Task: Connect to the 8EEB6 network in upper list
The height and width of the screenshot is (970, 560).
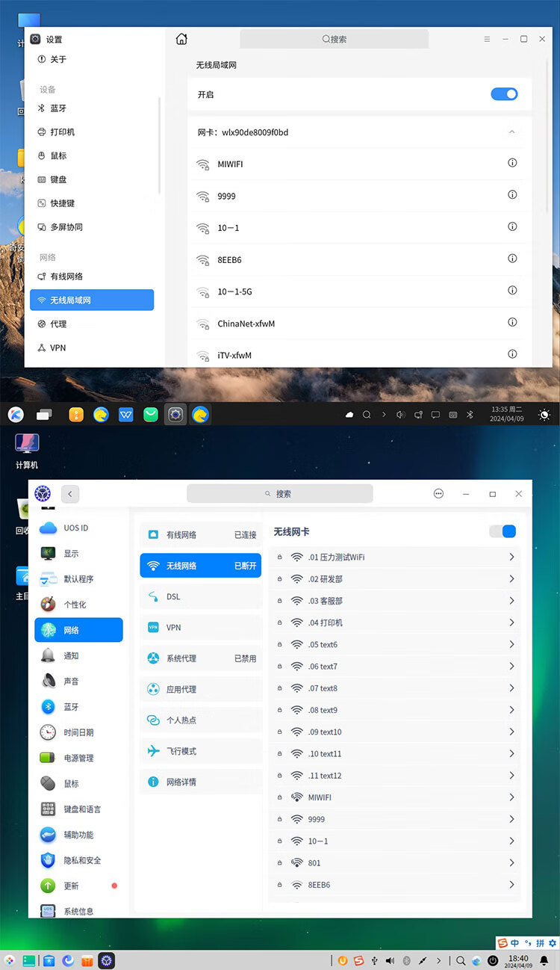Action: 229,260
